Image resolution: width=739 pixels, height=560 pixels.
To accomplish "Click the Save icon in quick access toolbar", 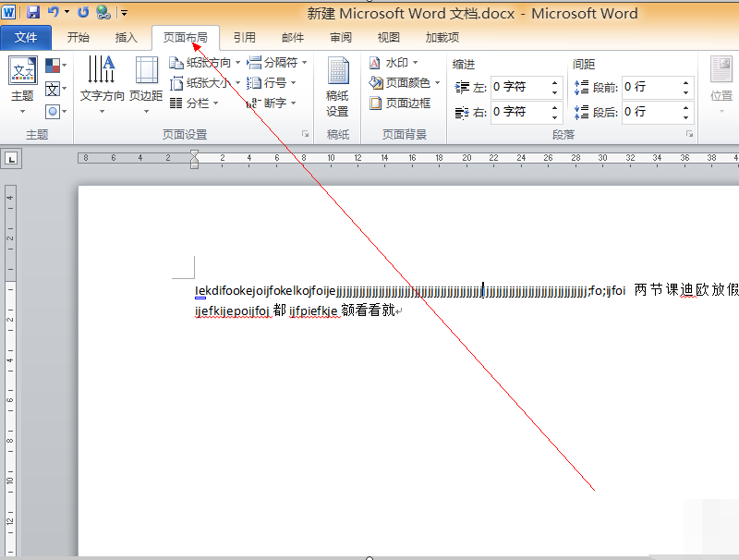I will tap(33, 12).
